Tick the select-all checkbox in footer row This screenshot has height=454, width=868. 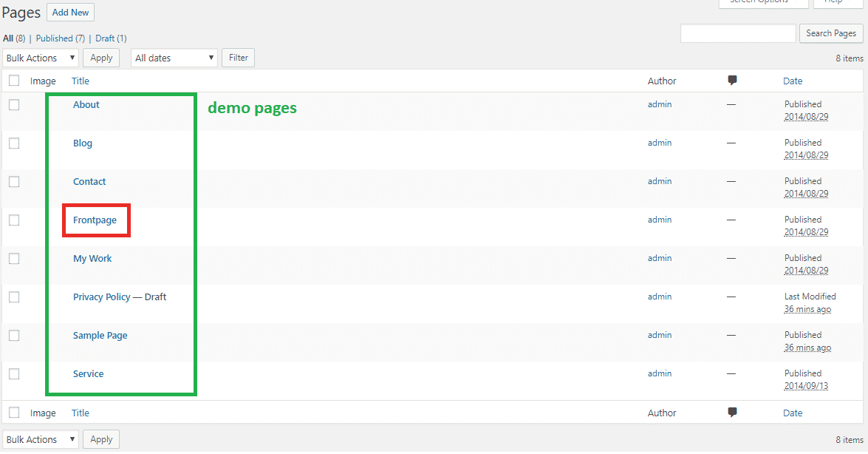(14, 413)
